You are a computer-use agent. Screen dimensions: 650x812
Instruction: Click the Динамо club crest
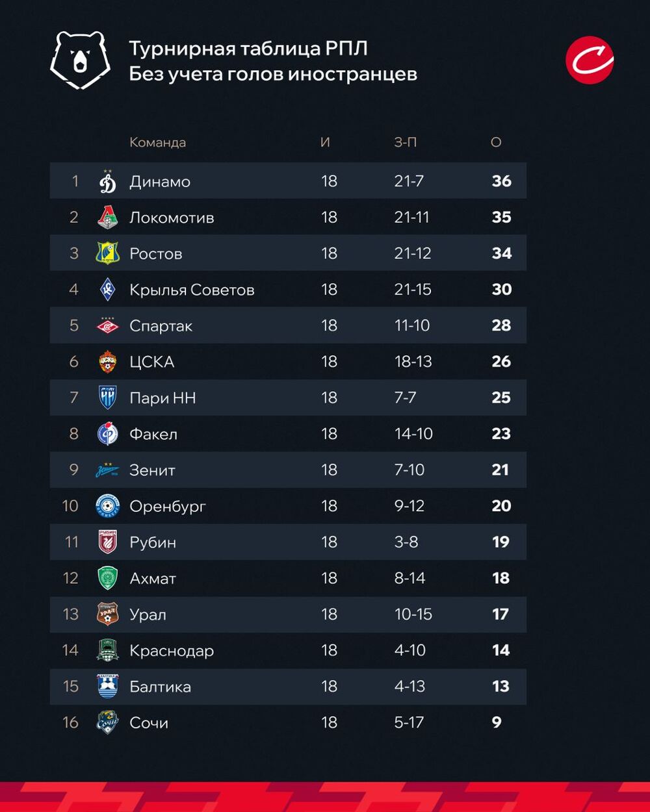click(108, 181)
